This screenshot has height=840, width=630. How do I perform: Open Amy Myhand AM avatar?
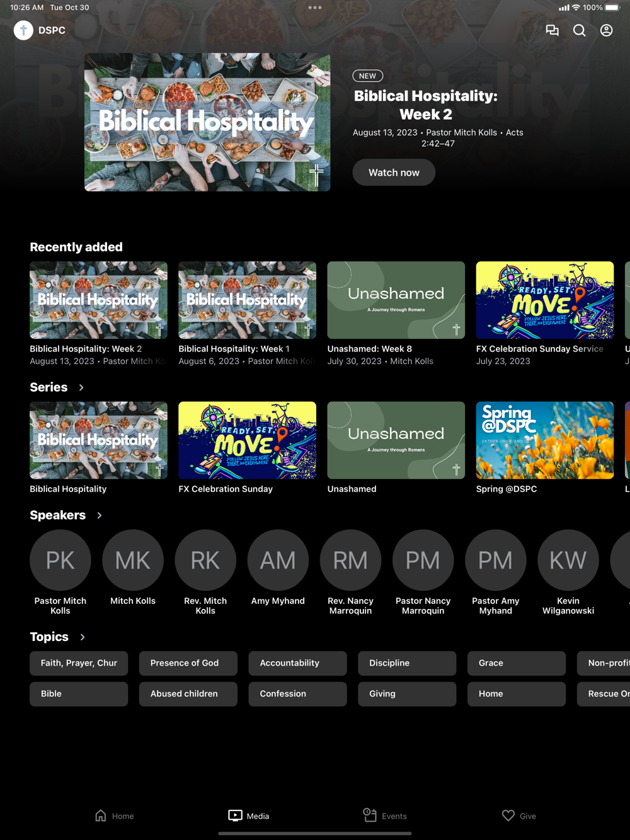pyautogui.click(x=278, y=560)
